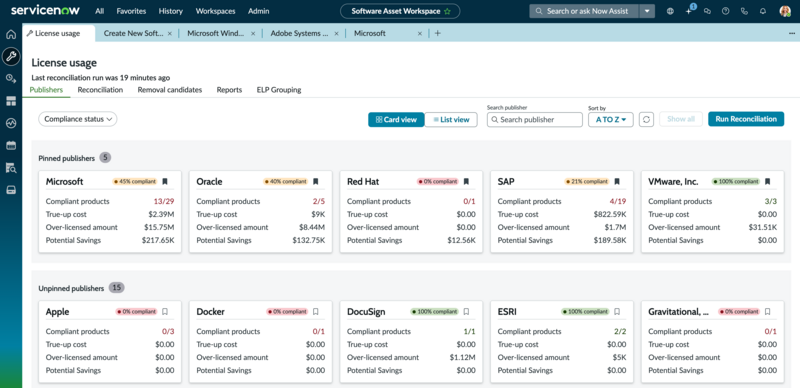The width and height of the screenshot is (800, 388).
Task: Open the All menu
Action: pyautogui.click(x=99, y=11)
